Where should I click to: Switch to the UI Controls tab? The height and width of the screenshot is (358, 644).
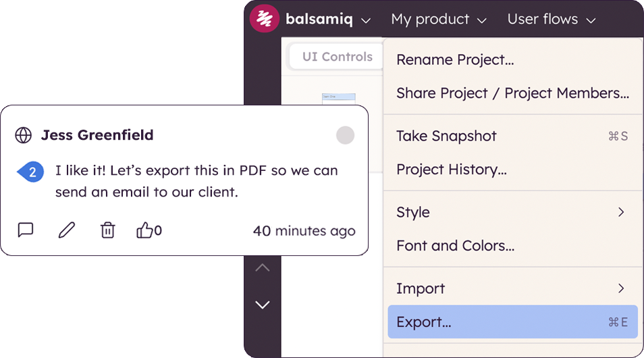(338, 57)
